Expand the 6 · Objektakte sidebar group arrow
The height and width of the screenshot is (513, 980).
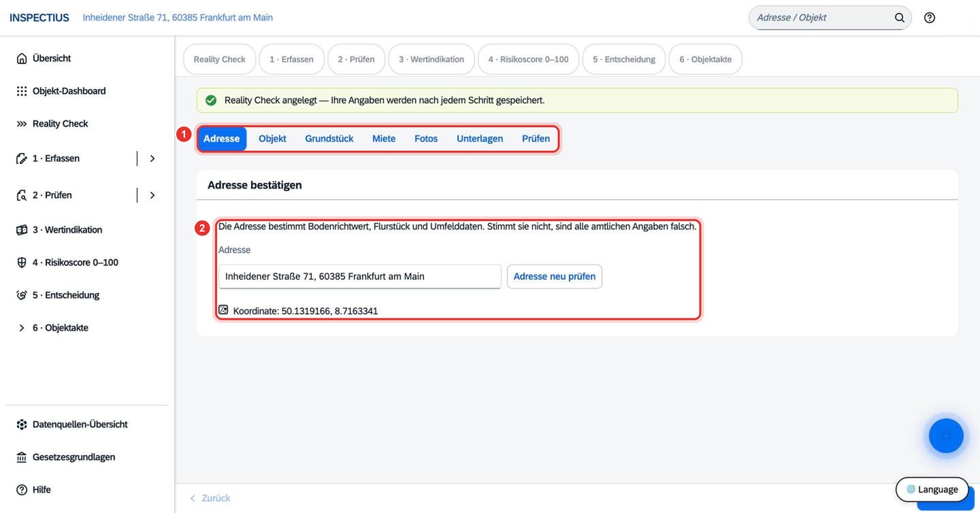pyautogui.click(x=22, y=328)
